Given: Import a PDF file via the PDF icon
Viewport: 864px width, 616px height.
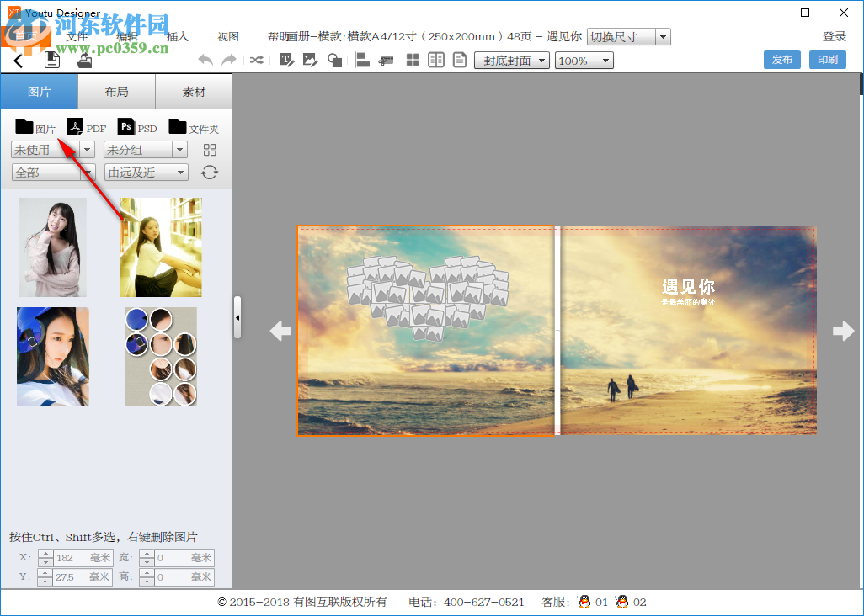Looking at the screenshot, I should (86, 126).
